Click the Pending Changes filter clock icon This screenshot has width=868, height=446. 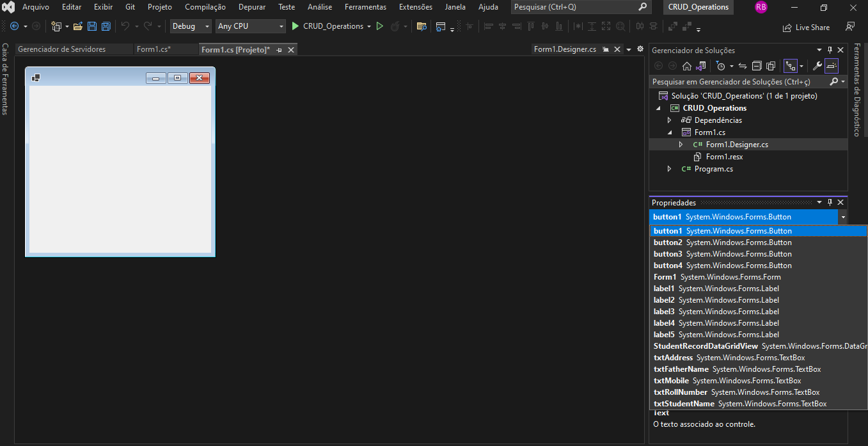click(x=721, y=66)
